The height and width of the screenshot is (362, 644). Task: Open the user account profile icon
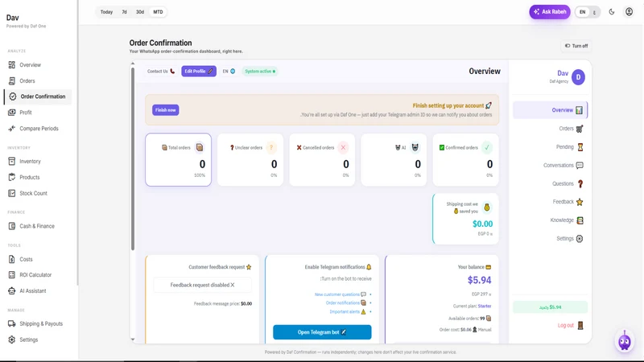(x=629, y=12)
